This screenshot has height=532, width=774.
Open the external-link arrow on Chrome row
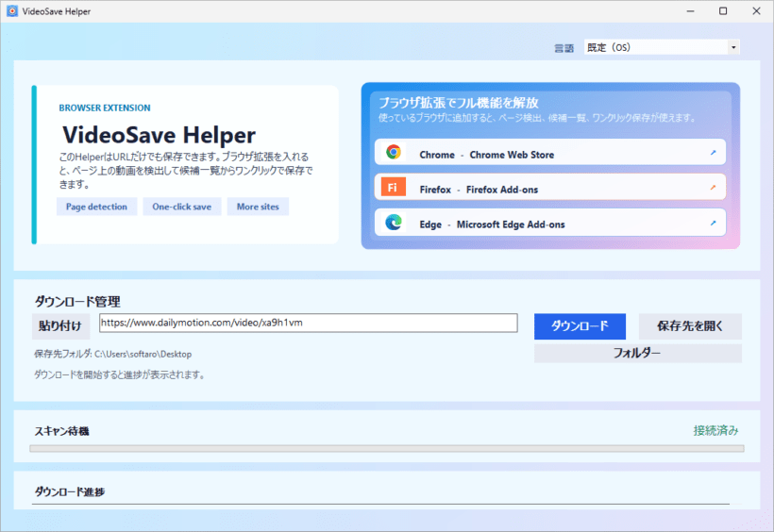click(713, 153)
